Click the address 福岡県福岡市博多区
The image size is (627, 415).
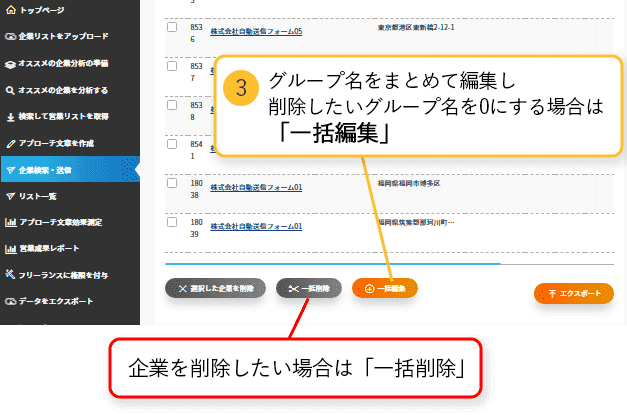409,183
